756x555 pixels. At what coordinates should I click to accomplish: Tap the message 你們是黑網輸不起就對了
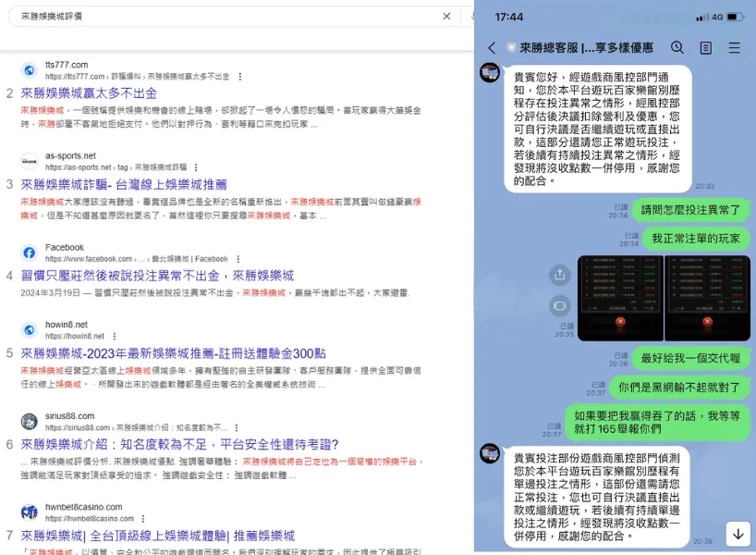point(679,388)
